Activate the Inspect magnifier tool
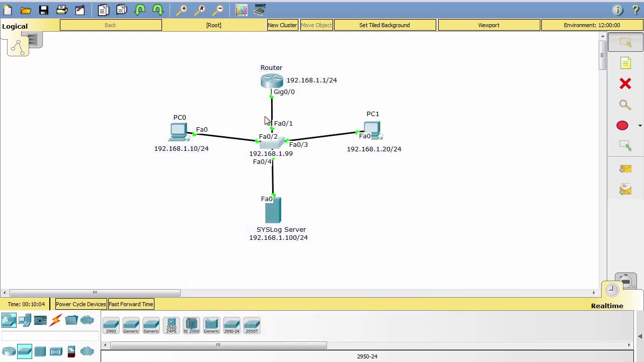Viewport: 644px width, 362px height. point(625,105)
